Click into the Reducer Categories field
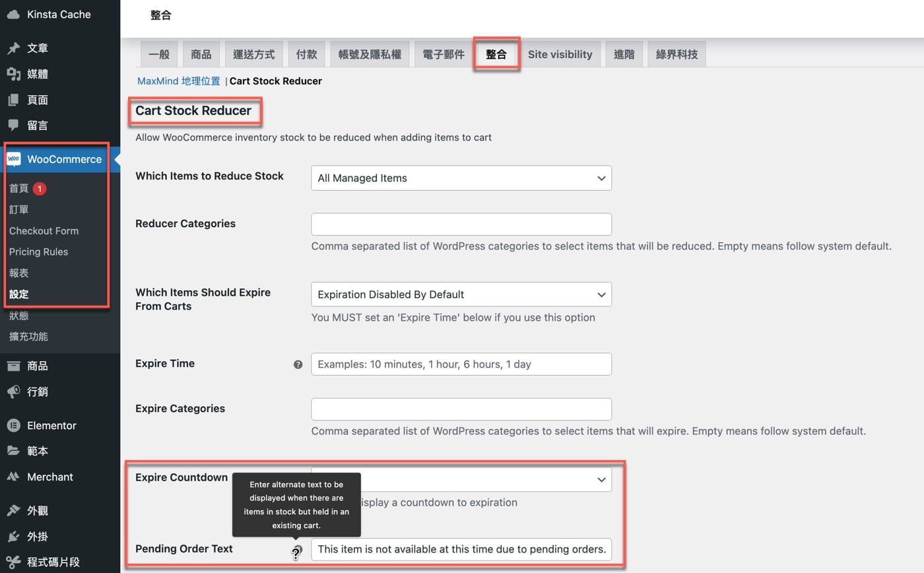This screenshot has width=924, height=573. (461, 224)
